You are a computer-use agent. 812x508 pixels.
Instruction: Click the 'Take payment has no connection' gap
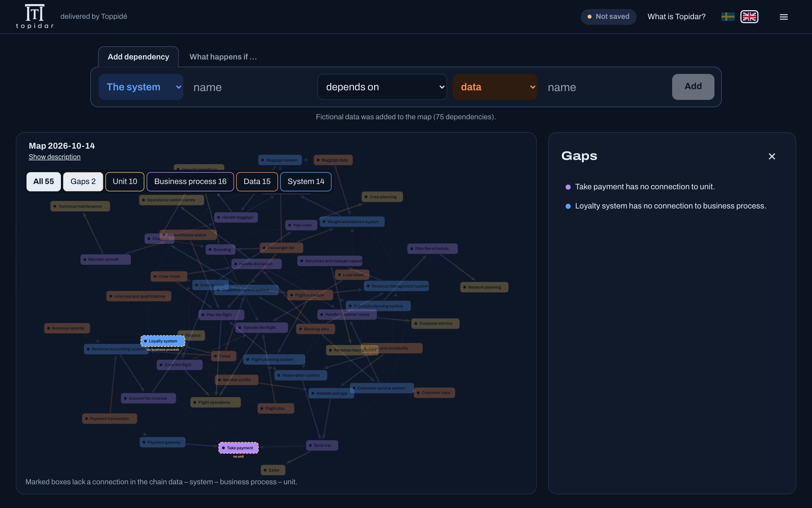pyautogui.click(x=645, y=187)
